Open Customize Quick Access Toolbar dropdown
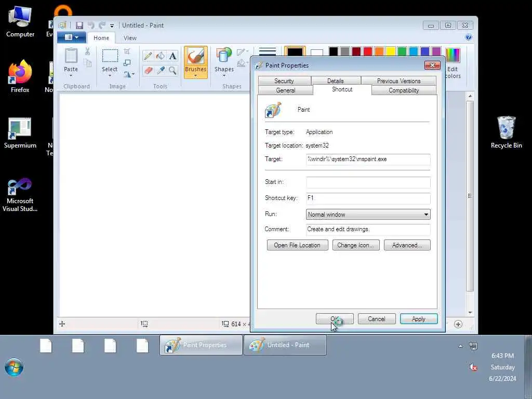Image resolution: width=532 pixels, height=399 pixels. point(112,26)
